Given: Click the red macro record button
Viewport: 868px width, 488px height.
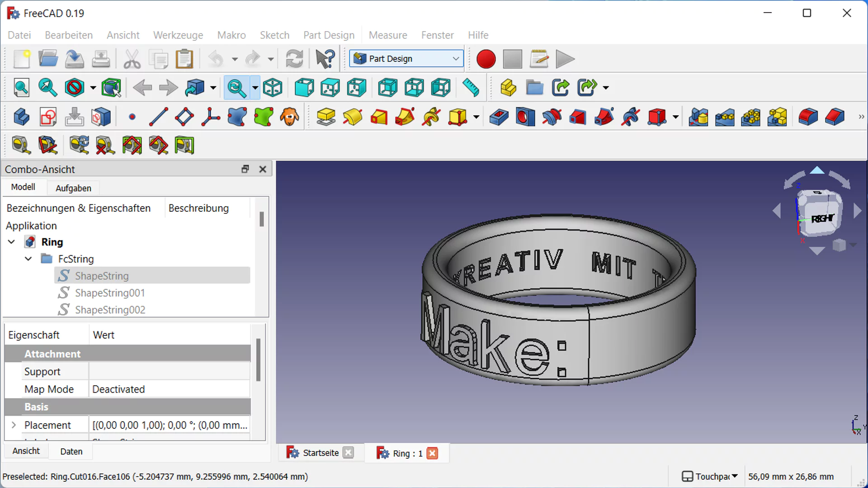Looking at the screenshot, I should click(x=486, y=59).
